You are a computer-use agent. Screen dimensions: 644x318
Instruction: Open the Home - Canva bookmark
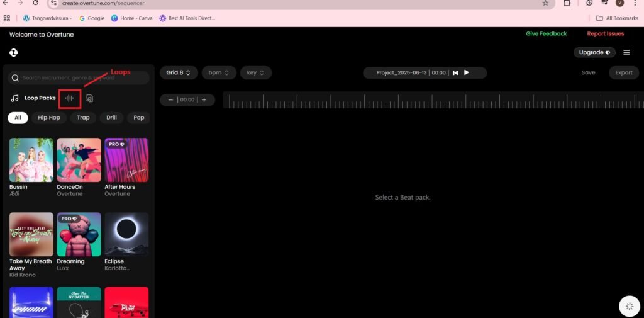pyautogui.click(x=132, y=18)
